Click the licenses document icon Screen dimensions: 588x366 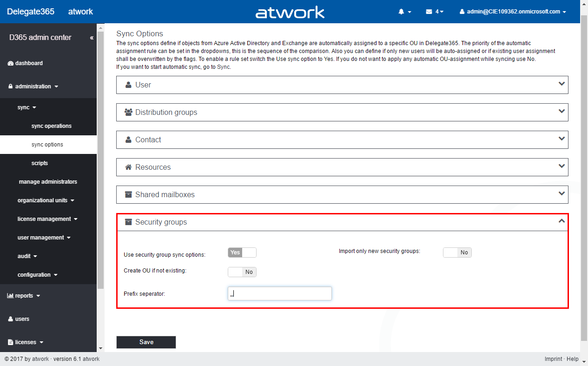click(x=11, y=342)
